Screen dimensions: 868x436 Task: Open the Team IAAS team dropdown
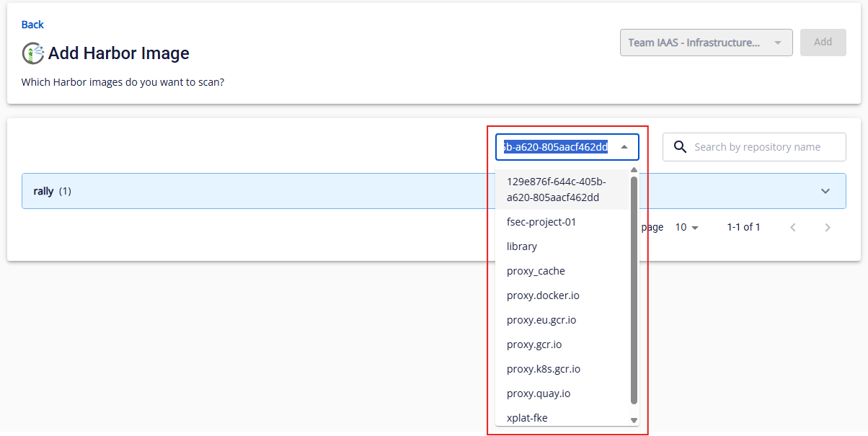tap(706, 43)
